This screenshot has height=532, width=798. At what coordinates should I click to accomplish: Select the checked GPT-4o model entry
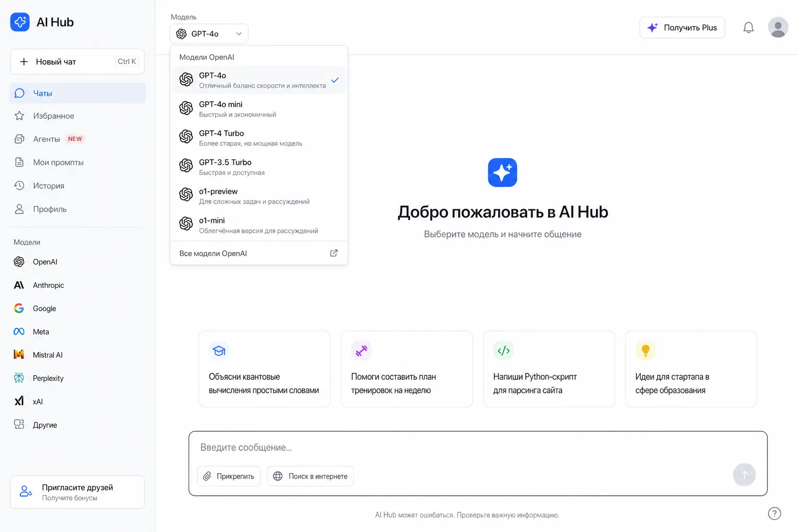click(259, 79)
